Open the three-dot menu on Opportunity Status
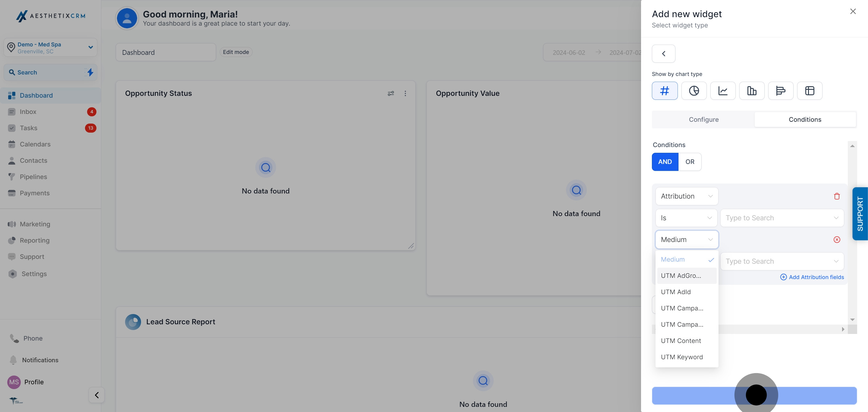868x412 pixels. [x=405, y=93]
